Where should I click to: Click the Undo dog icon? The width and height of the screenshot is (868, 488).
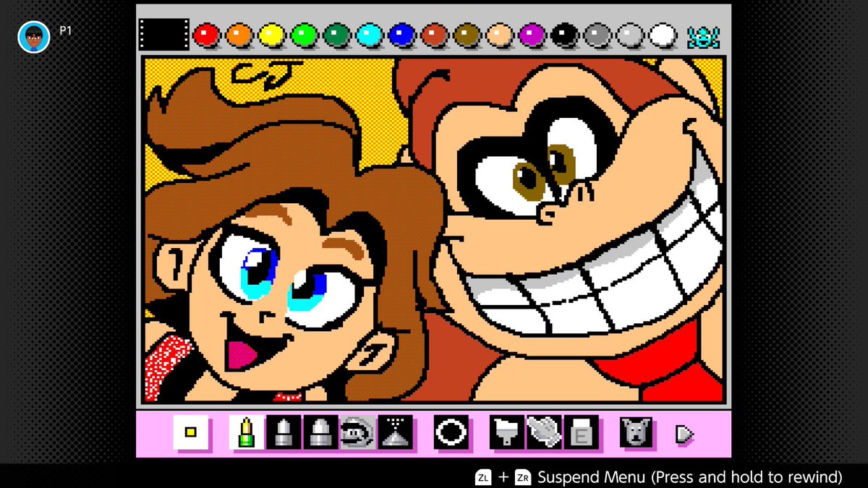click(637, 432)
